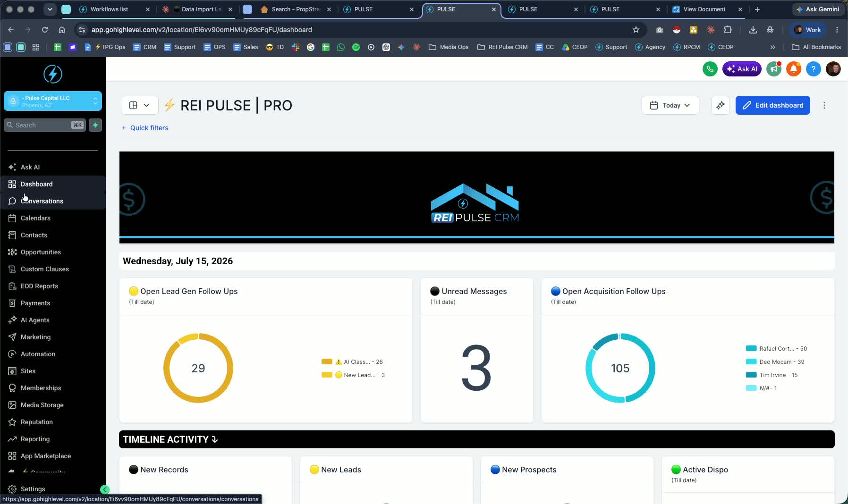Expand the browser tab search dropdown

50,9
